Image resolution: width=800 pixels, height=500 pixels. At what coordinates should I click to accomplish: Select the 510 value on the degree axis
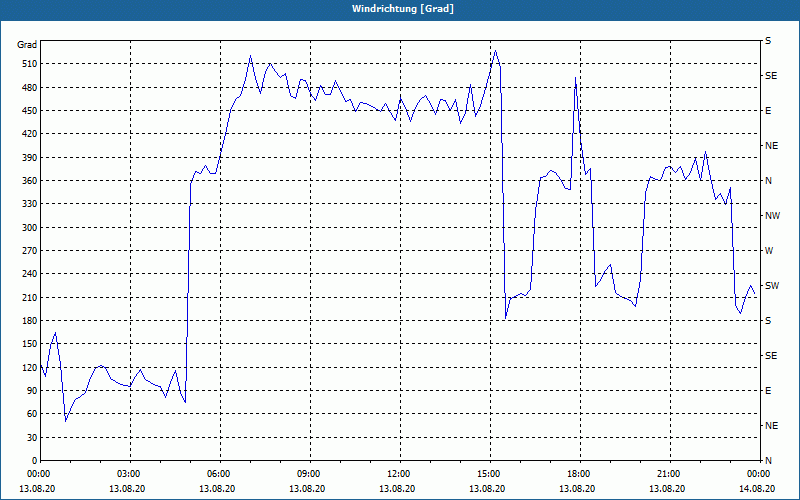point(30,64)
